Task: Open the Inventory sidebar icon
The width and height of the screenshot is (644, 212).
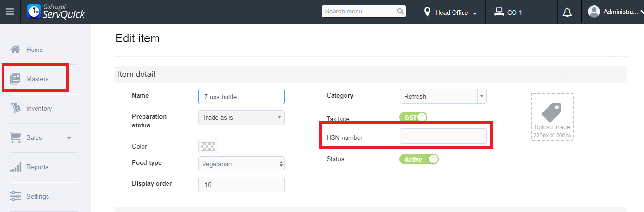Action: coord(15,108)
